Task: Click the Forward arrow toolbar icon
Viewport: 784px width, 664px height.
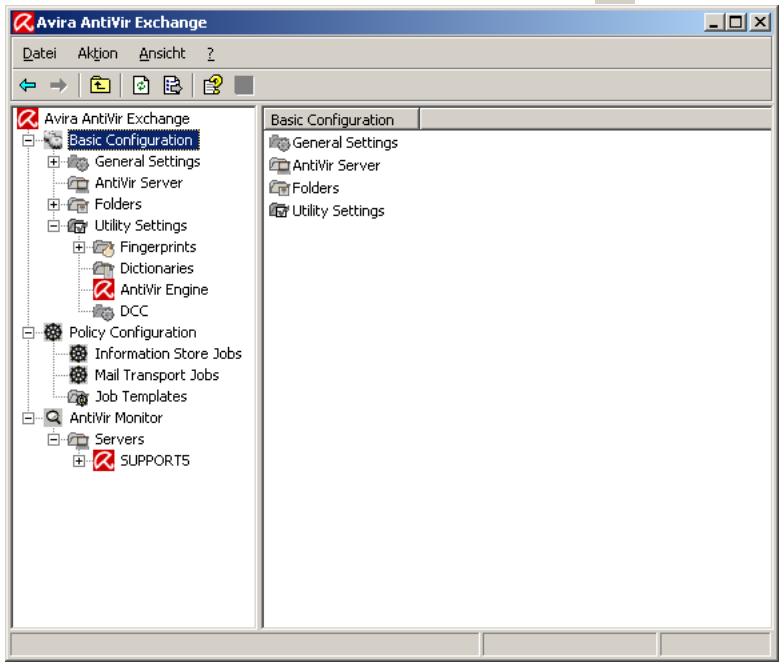Action: pyautogui.click(x=58, y=86)
